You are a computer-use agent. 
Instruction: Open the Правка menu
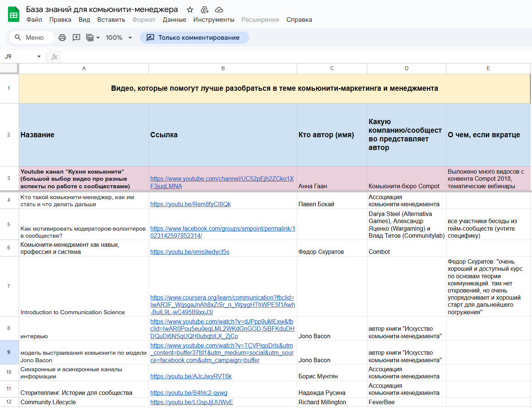[60, 19]
